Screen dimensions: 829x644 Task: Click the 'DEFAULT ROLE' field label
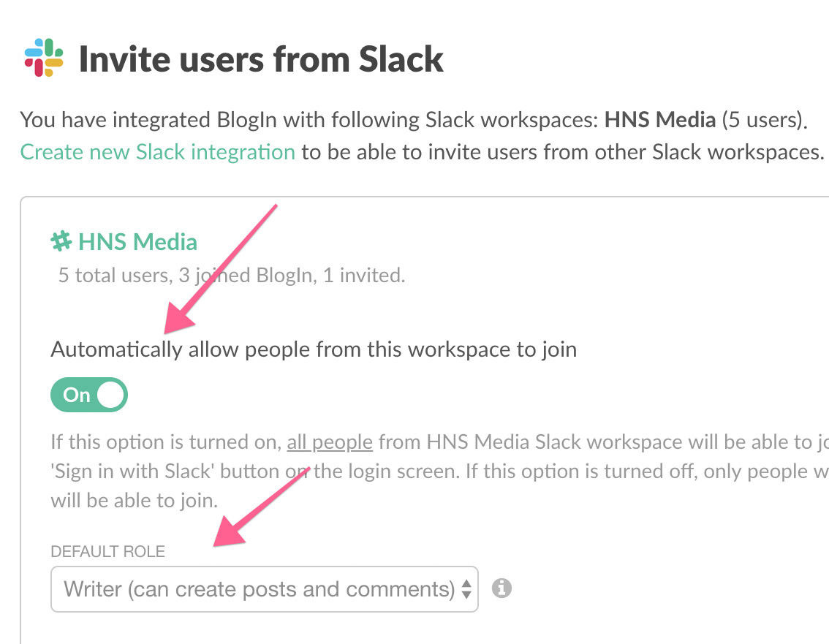[108, 551]
